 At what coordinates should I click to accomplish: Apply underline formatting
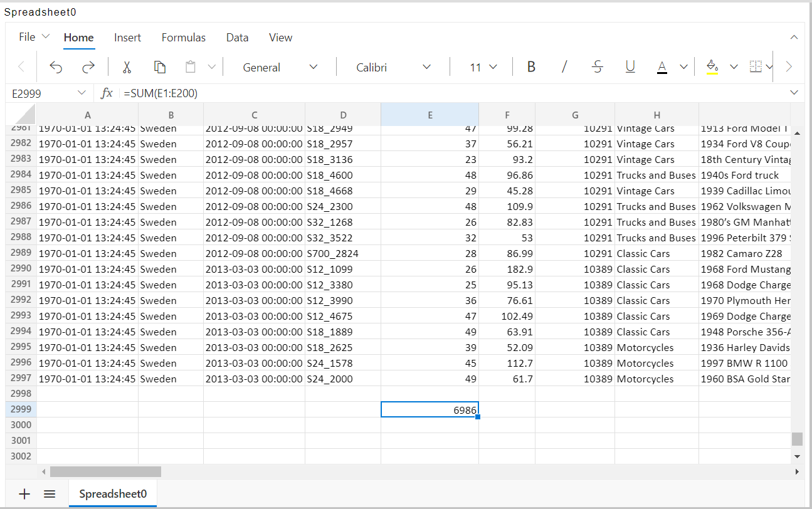(630, 67)
